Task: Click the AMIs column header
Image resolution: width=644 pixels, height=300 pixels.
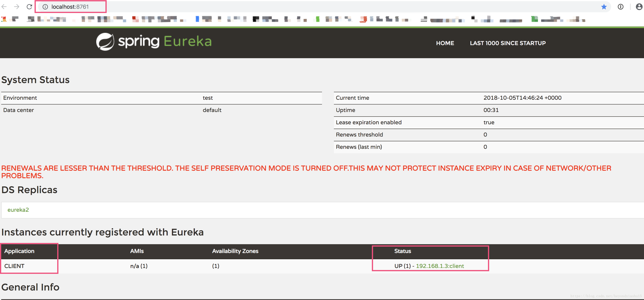Action: tap(137, 251)
